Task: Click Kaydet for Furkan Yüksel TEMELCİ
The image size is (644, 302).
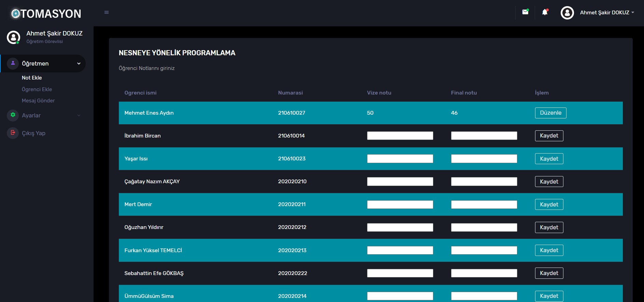Action: click(x=549, y=250)
